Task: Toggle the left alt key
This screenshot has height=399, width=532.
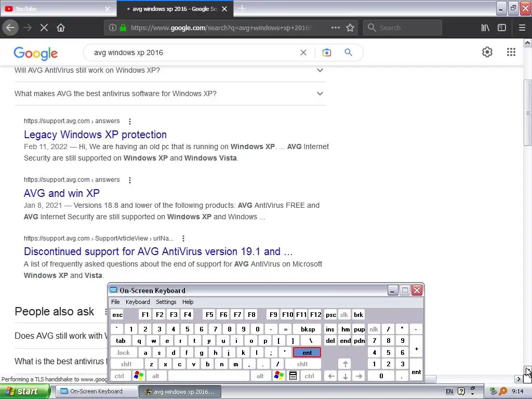Action: pyautogui.click(x=155, y=376)
